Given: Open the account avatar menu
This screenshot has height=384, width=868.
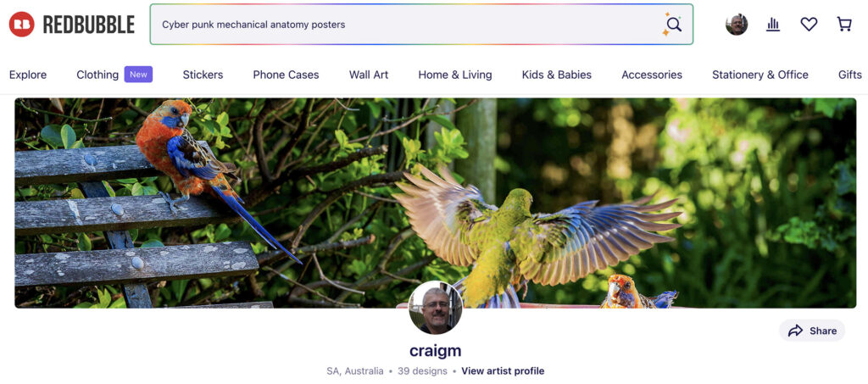Looking at the screenshot, I should 737,25.
